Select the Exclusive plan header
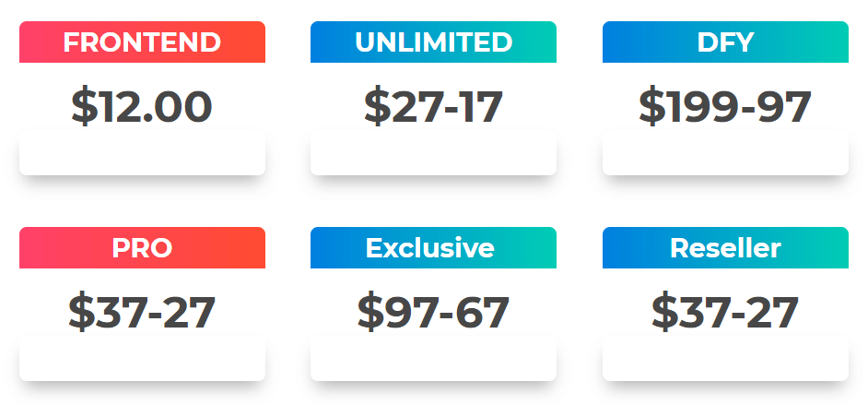Viewport: 868px width, 405px height. 433,247
